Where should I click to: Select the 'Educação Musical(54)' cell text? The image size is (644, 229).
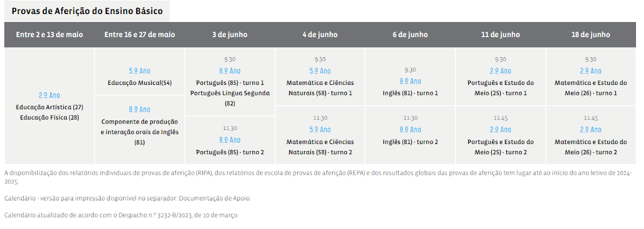139,83
